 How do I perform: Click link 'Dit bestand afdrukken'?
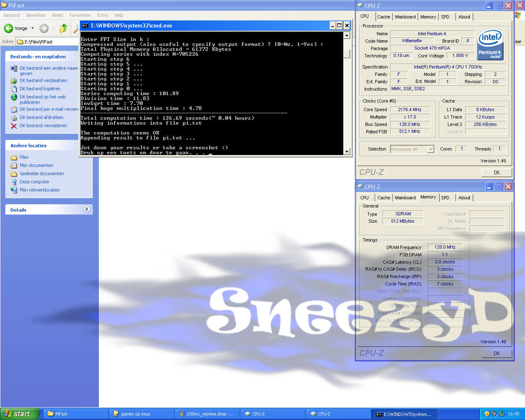pos(41,117)
